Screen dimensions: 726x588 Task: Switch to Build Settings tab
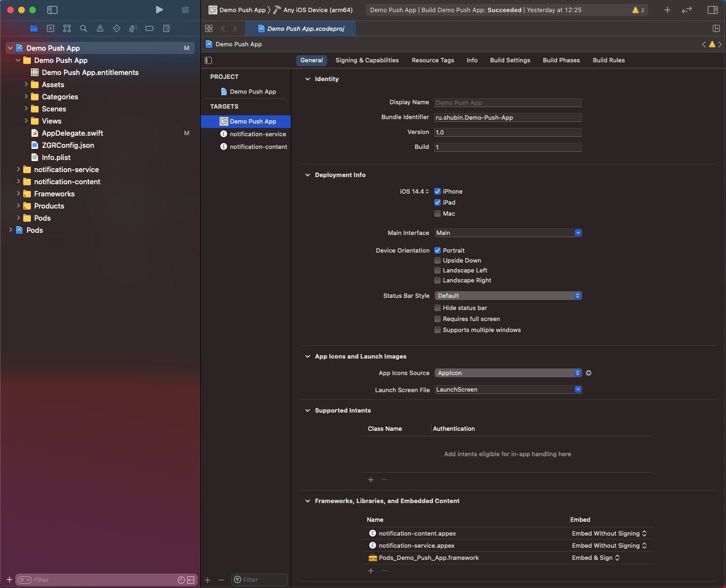(x=510, y=60)
